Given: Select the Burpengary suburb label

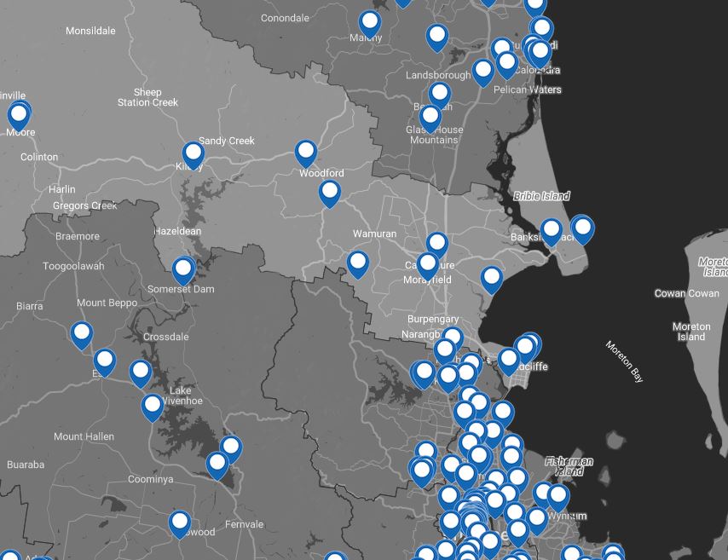Looking at the screenshot, I should [433, 319].
